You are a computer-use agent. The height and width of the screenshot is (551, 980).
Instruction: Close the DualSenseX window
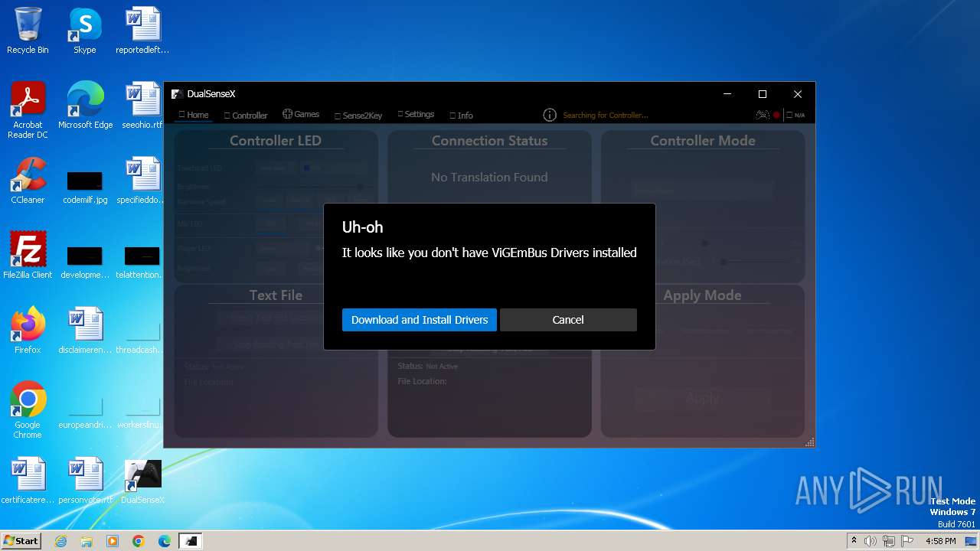point(798,94)
